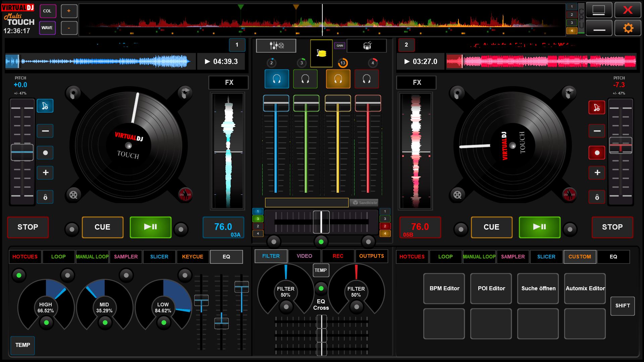Click right deck red pitch reset dot

[x=597, y=153]
